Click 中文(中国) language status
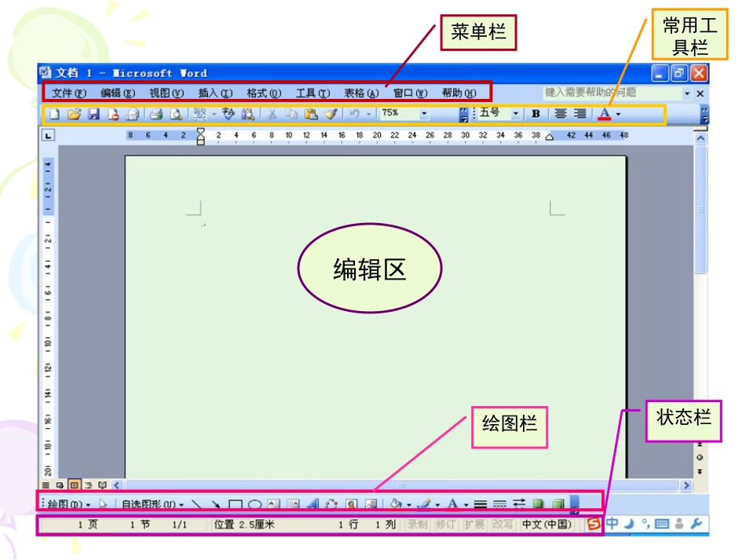This screenshot has height=560, width=746. (547, 525)
